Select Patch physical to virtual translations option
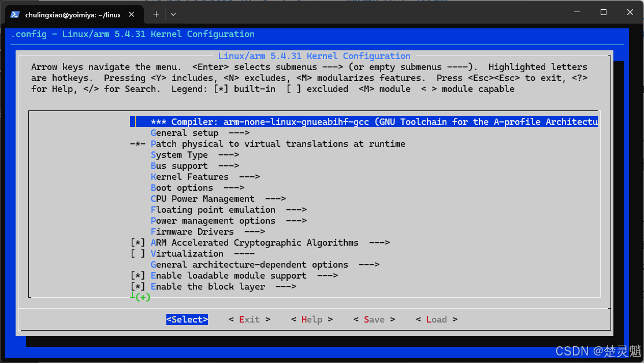 click(x=278, y=144)
